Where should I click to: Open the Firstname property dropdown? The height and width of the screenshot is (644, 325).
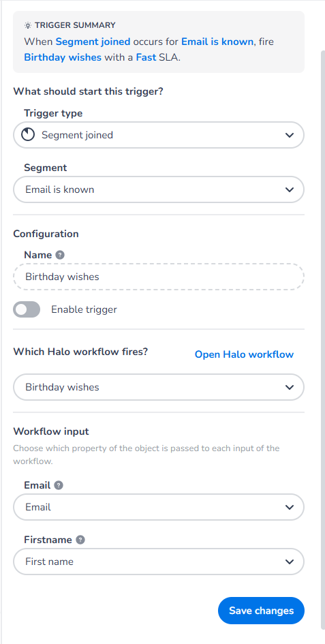tap(159, 562)
